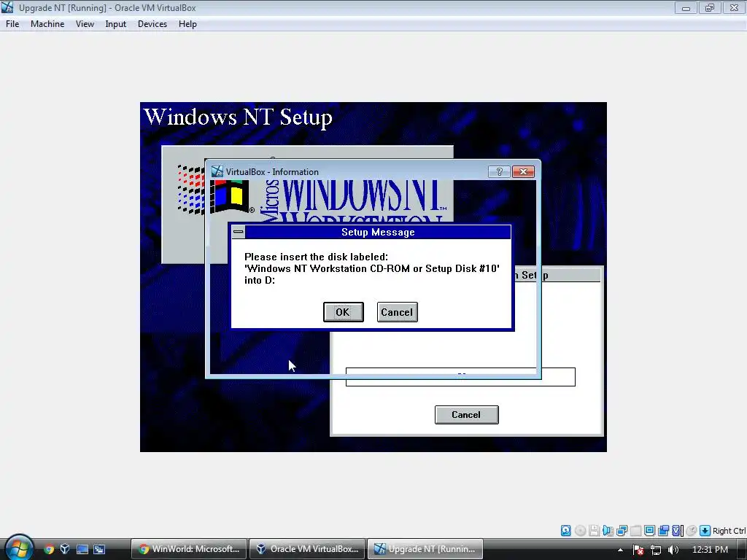Open the display status bar icon
Image resolution: width=747 pixels, height=560 pixels.
649,531
